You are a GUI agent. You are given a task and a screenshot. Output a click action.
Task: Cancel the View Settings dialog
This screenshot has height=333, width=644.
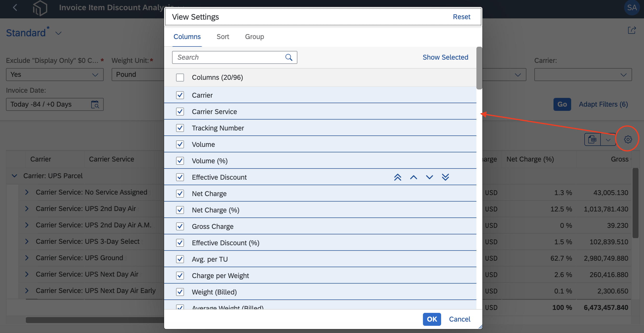(x=460, y=319)
